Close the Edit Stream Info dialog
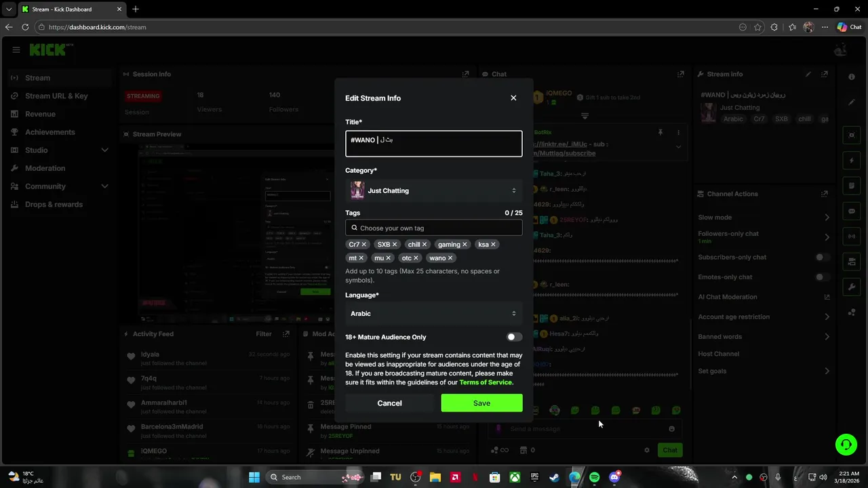 [513, 98]
